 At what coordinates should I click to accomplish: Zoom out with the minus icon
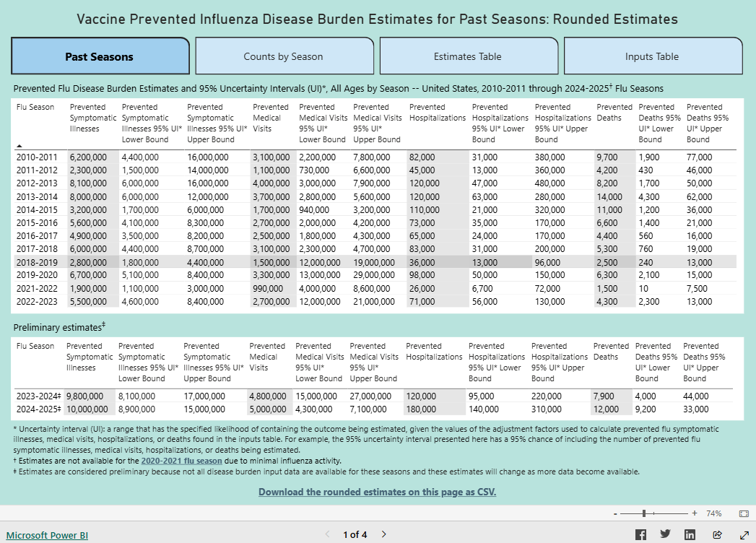point(616,513)
